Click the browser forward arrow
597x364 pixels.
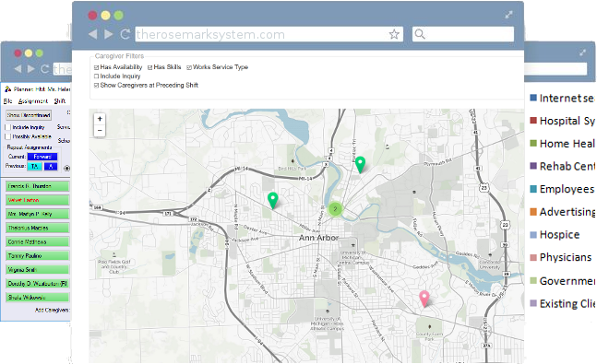[x=109, y=34]
